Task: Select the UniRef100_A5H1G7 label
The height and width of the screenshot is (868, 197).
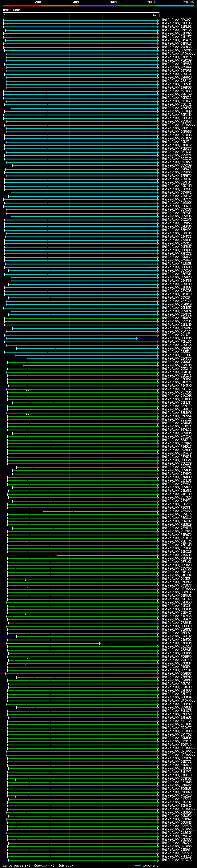Action: (x=177, y=342)
